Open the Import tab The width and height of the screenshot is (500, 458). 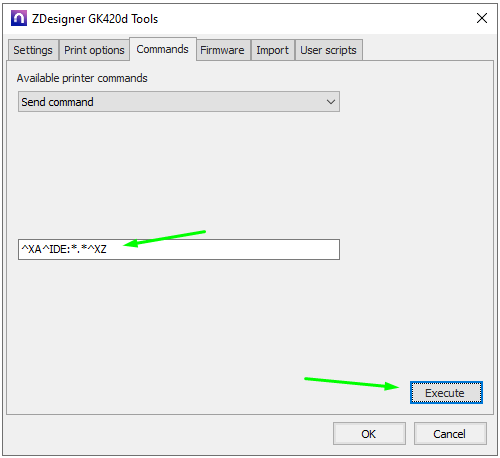(x=272, y=50)
